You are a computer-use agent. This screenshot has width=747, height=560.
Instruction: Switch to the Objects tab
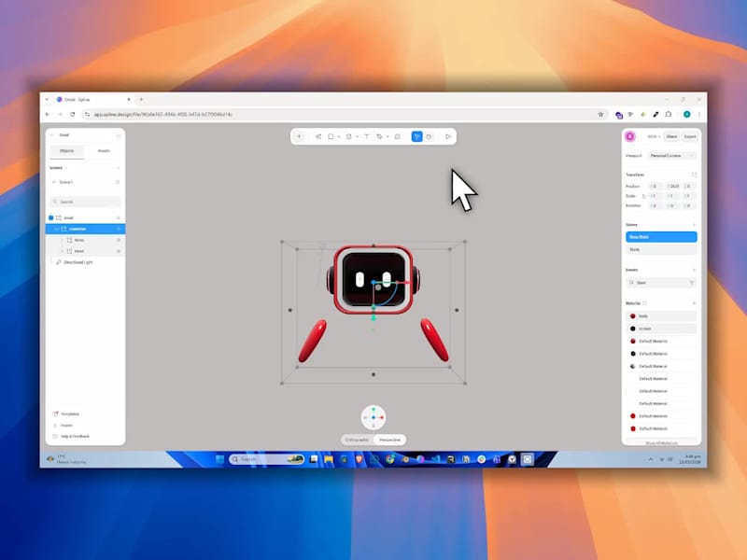pyautogui.click(x=66, y=150)
